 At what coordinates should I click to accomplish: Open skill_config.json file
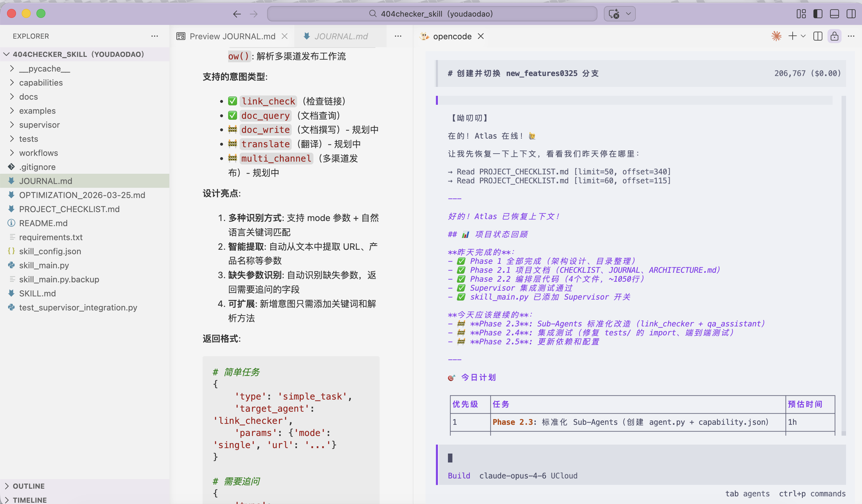(x=84, y=251)
